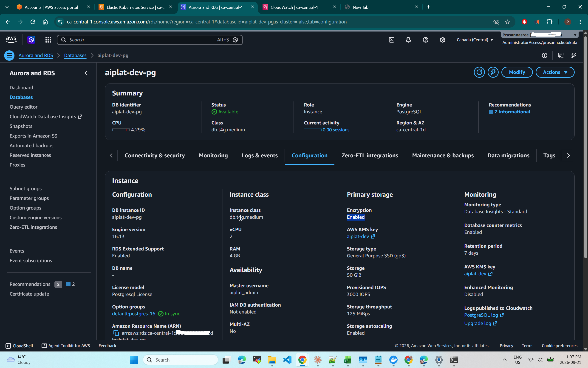Open the Kubernetes shortcut icon beside the AWS logo
The image size is (588, 368).
pyautogui.click(x=31, y=40)
